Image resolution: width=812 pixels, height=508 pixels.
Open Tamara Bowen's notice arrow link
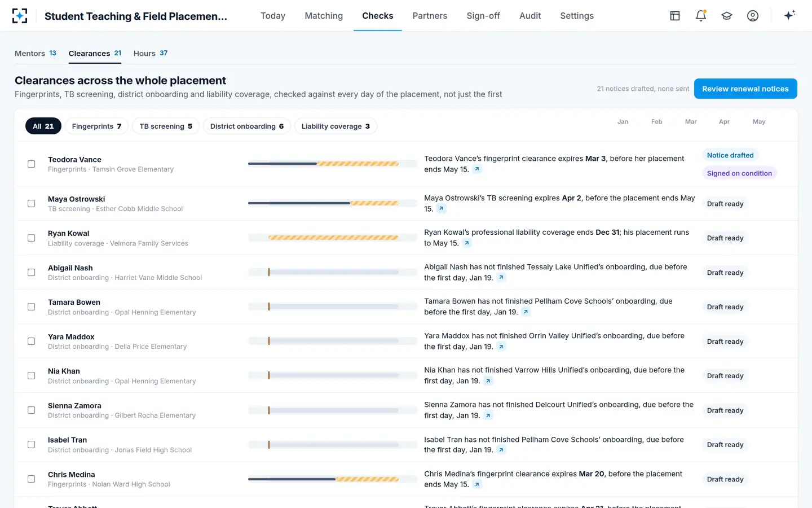pyautogui.click(x=526, y=312)
